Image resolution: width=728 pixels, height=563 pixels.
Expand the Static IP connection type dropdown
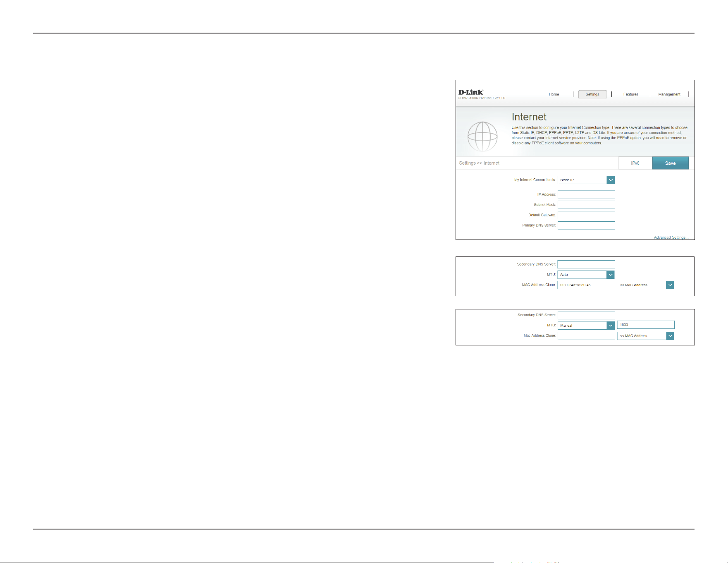[586, 180]
